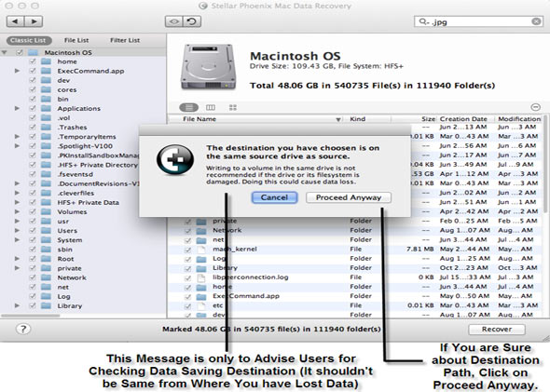Click the .vol folder icon in sidebar
550x392 pixels.
click(46, 117)
